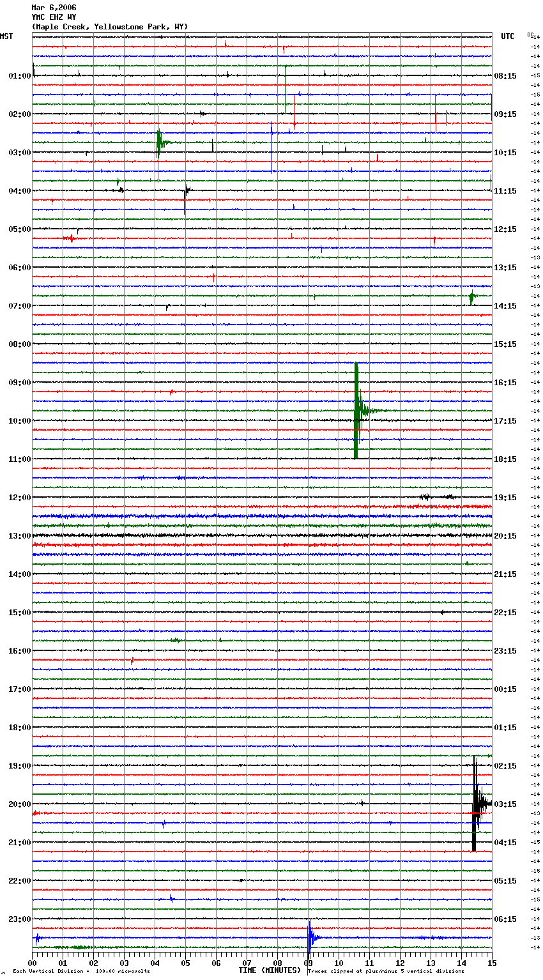
Task: Click the 'Traces clipped at plus/minus' footer note
Action: [x=386, y=972]
